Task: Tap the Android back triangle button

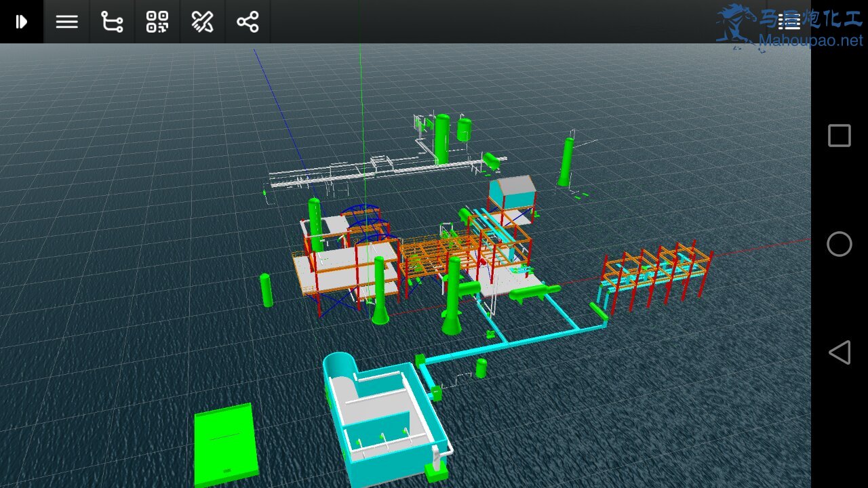Action: (840, 352)
